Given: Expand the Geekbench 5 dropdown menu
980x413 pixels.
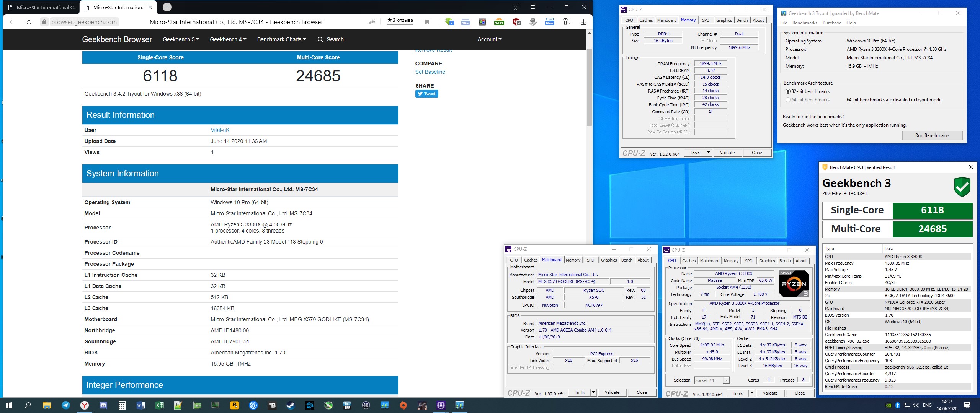Looking at the screenshot, I should (x=181, y=39).
